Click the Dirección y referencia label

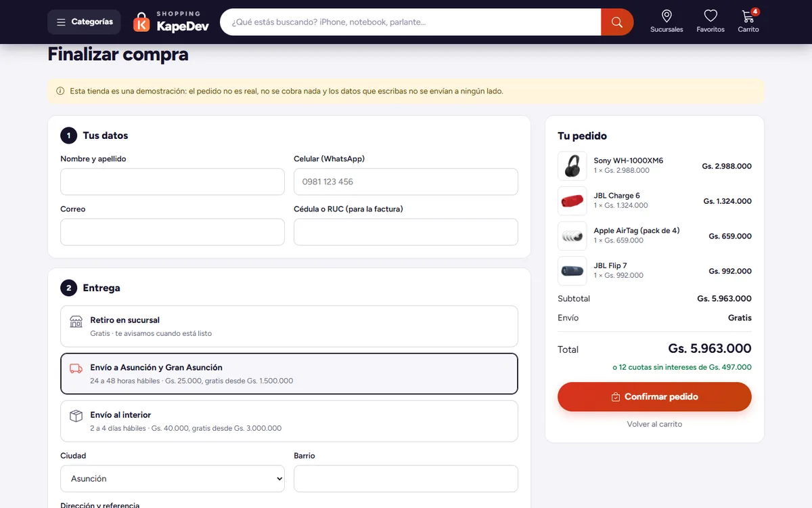coord(99,505)
